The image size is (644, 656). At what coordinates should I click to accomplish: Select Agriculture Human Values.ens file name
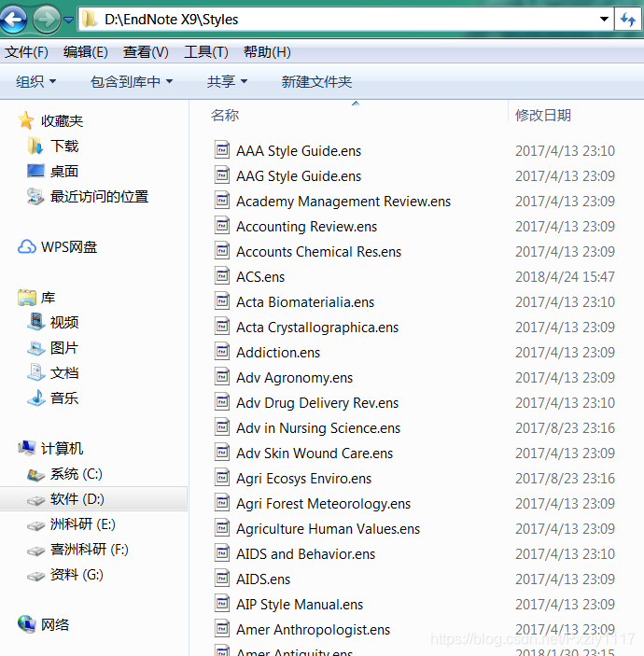pyautogui.click(x=329, y=529)
